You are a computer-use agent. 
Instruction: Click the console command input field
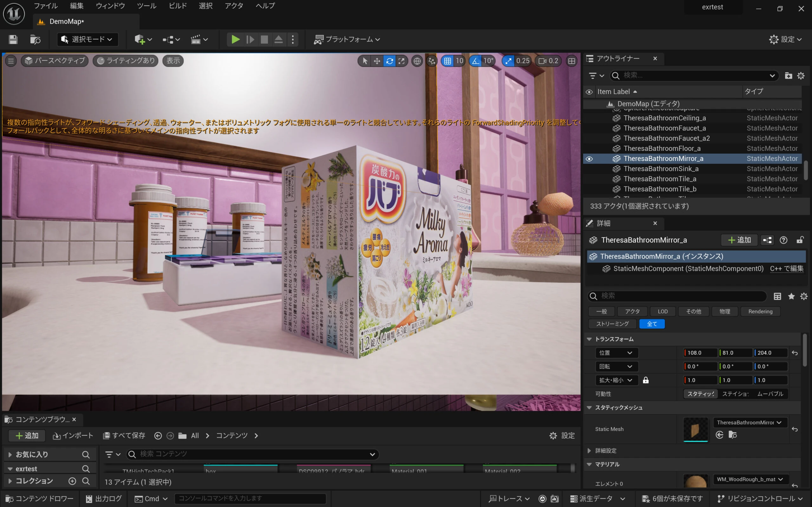coord(250,498)
